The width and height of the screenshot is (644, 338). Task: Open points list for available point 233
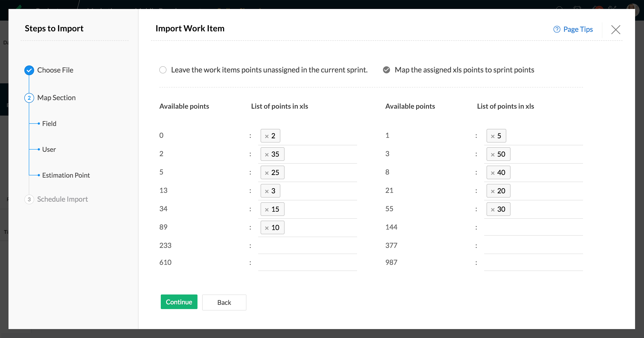click(307, 246)
